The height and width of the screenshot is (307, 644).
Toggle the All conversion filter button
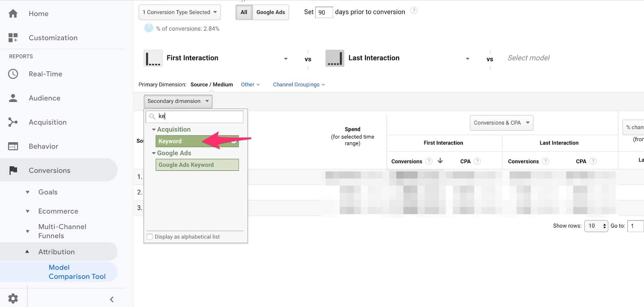(244, 12)
